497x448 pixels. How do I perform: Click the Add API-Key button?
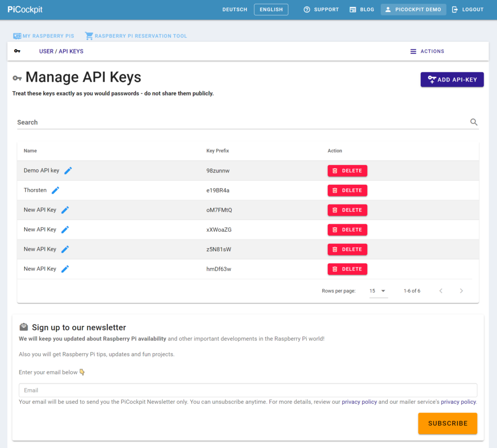452,80
